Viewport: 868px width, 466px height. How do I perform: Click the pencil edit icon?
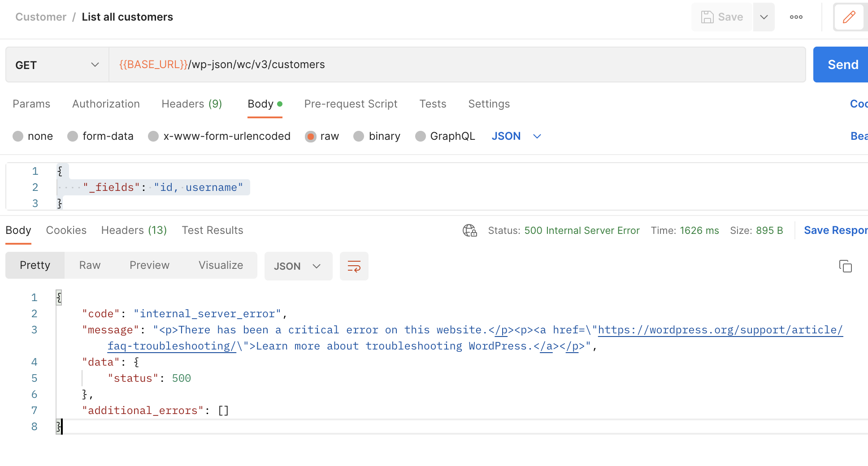pos(849,17)
